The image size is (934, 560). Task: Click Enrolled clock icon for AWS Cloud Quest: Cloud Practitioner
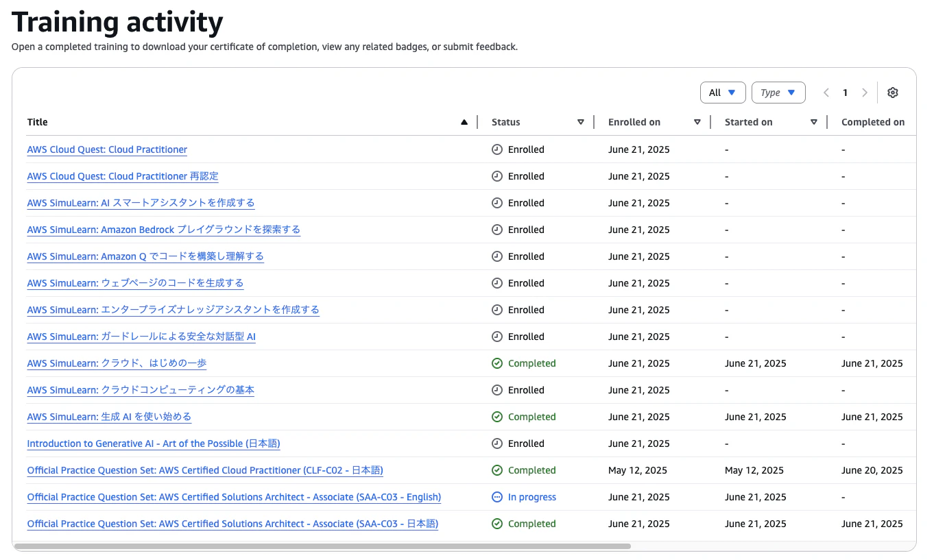[497, 149]
